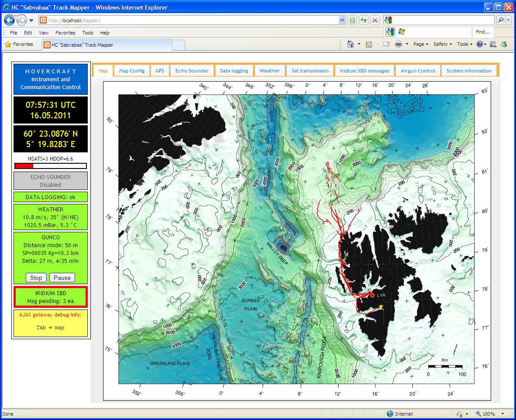Open the Iridium SBD messages tab
This screenshot has height=420, width=516.
click(x=365, y=71)
